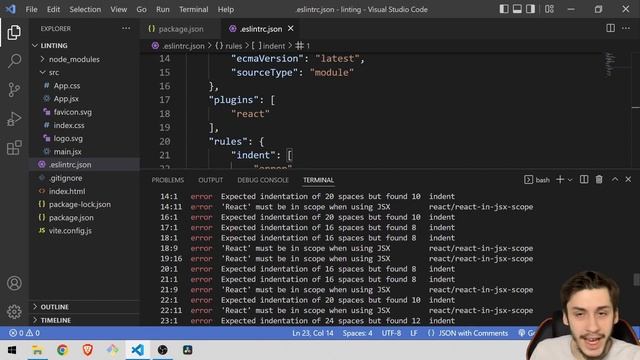Switch to the PROBLEMS panel tab

(168, 180)
